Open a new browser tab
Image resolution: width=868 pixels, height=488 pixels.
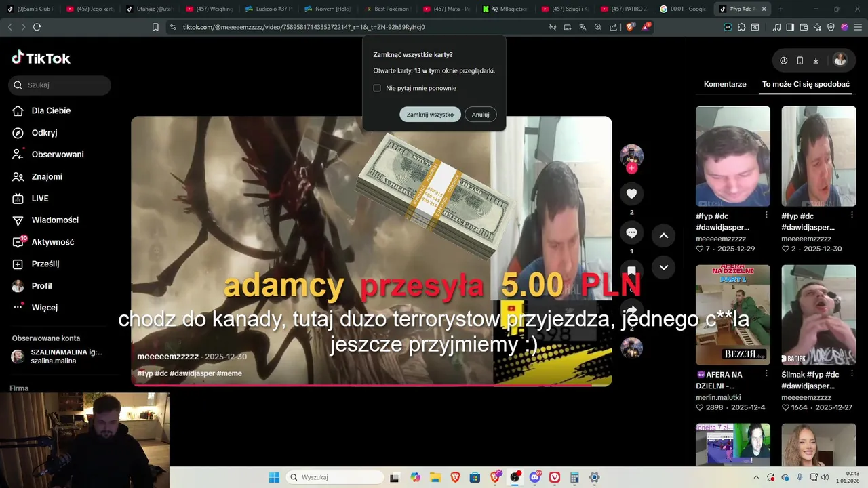coord(780,9)
